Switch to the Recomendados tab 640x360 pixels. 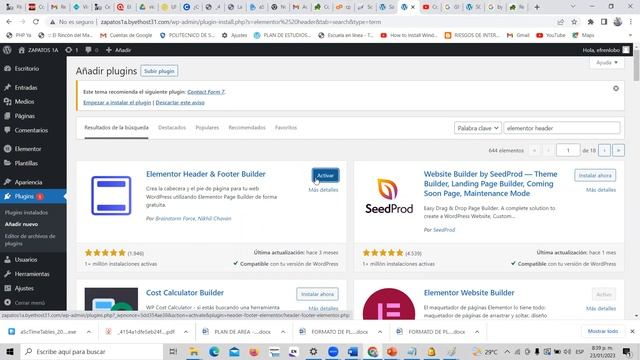pyautogui.click(x=247, y=128)
